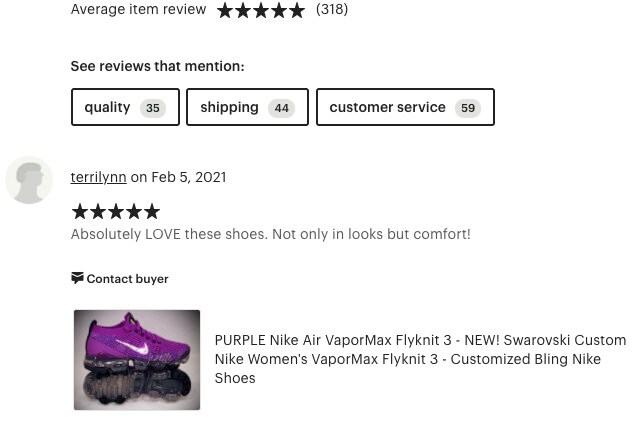Open the terrilynn reviewer profile link
Image resolution: width=644 pixels, height=426 pixels.
[x=99, y=177]
